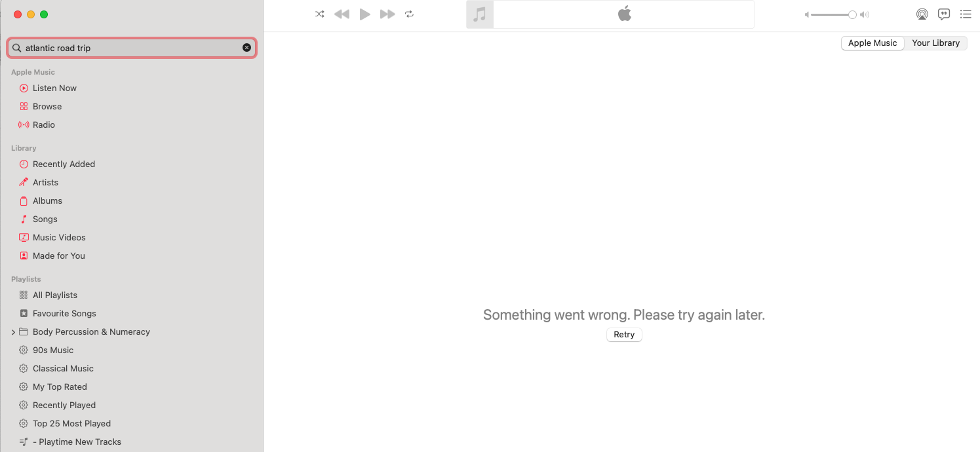Switch to the Apple Music tab

[x=872, y=43]
